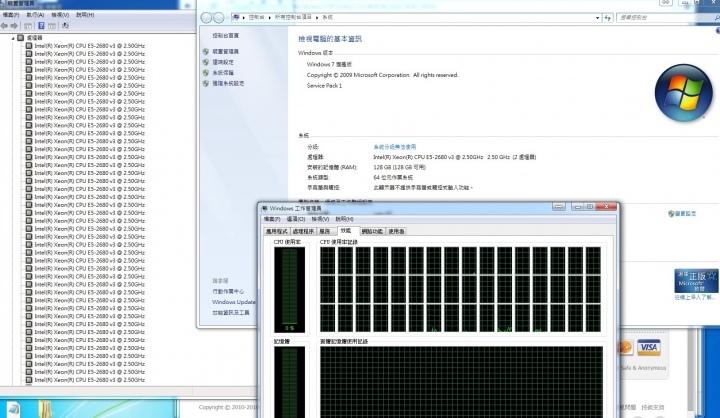
Task: Expand arrow after 控制台 breadcrumb
Action: [x=270, y=17]
